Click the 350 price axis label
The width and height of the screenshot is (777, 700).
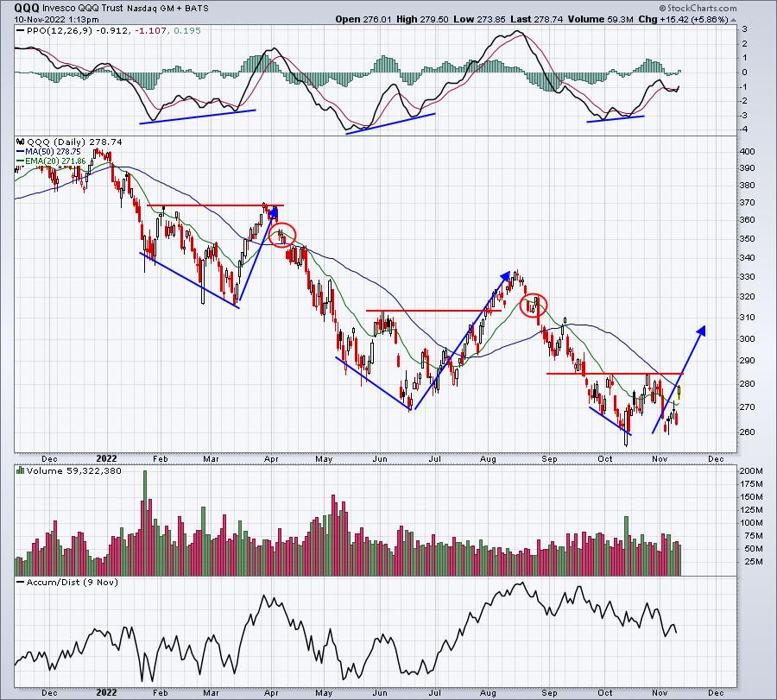tap(749, 238)
